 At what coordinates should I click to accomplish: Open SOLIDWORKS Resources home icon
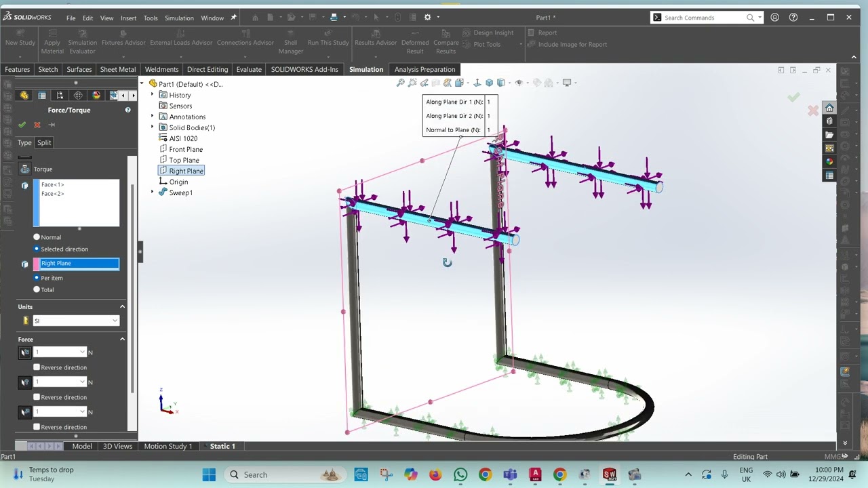pyautogui.click(x=829, y=108)
